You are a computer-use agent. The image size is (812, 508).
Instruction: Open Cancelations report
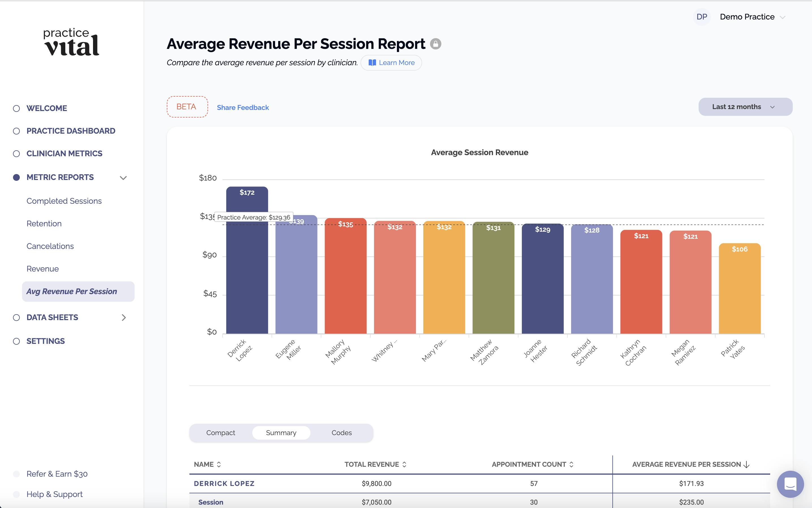(x=50, y=246)
